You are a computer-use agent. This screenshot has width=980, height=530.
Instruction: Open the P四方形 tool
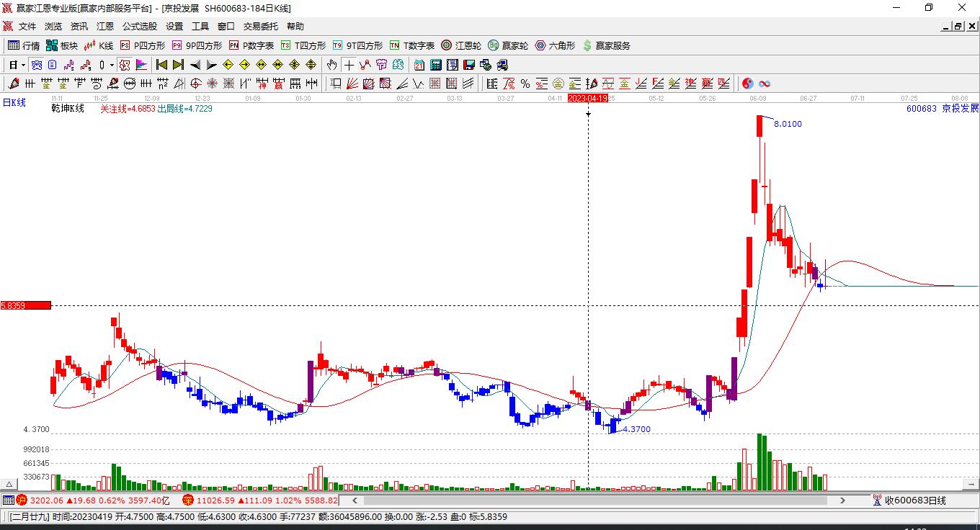[x=142, y=45]
